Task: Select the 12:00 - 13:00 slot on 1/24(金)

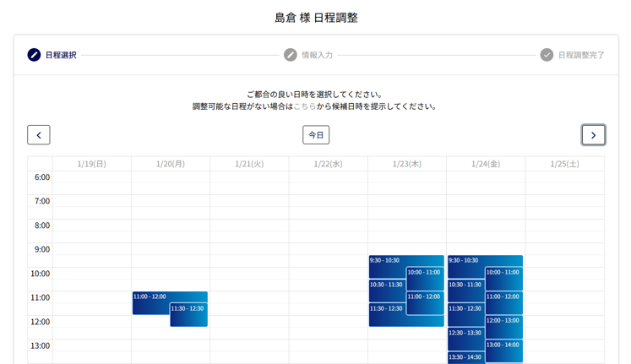Action: 503,327
